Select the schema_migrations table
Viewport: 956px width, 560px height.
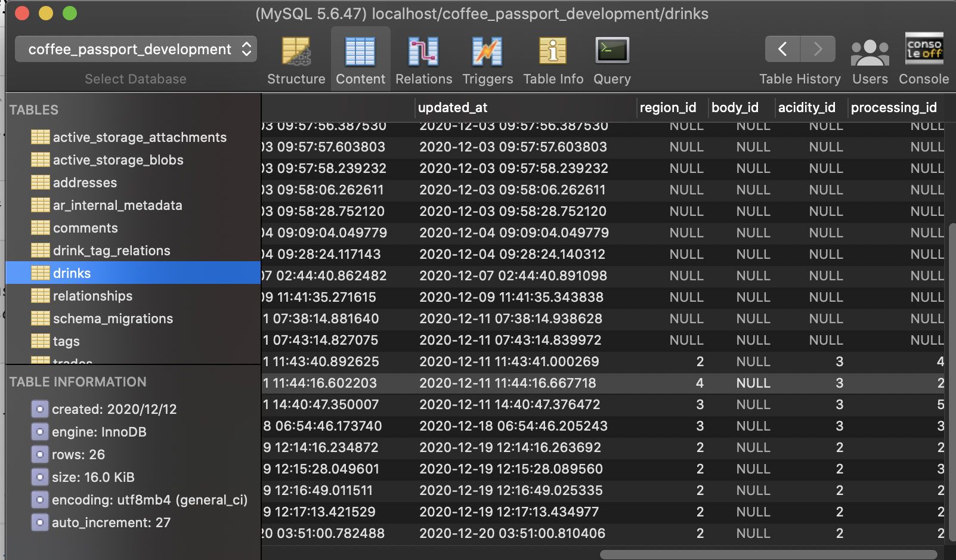[x=113, y=318]
